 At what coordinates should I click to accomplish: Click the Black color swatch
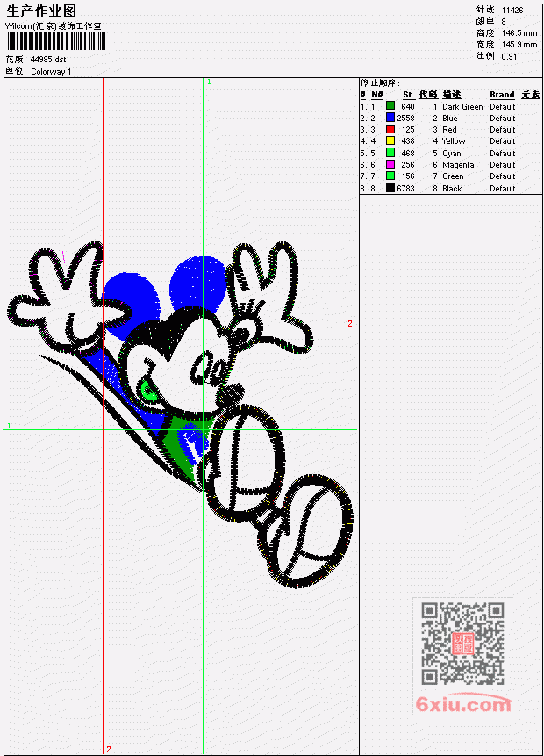pyautogui.click(x=390, y=188)
